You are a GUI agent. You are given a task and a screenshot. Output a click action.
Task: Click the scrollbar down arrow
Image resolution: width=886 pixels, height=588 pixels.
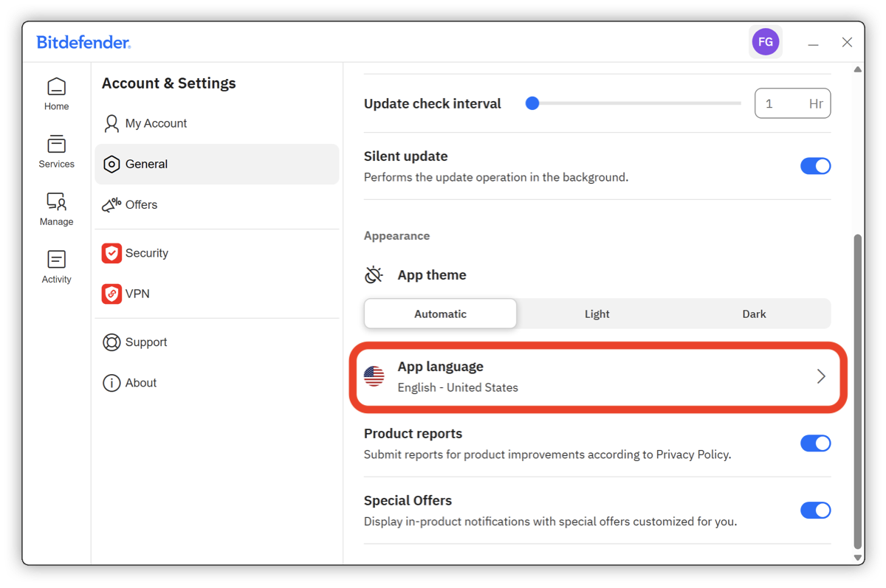[x=857, y=558]
